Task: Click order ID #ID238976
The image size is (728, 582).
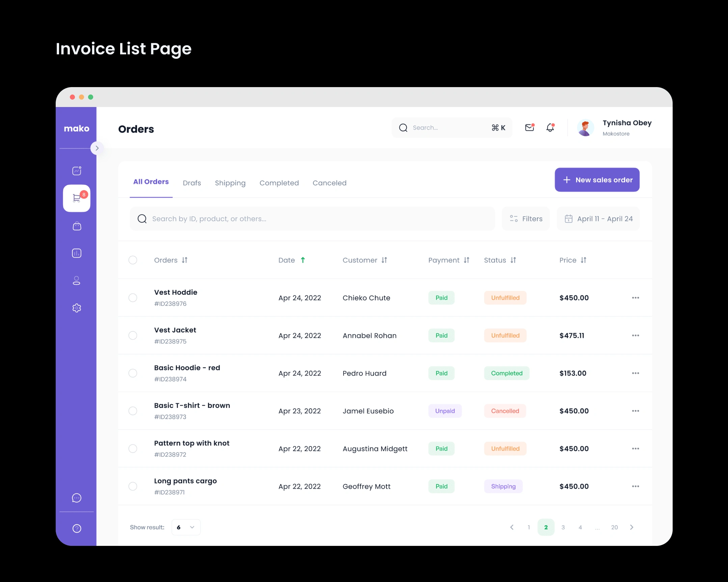Action: pyautogui.click(x=170, y=304)
